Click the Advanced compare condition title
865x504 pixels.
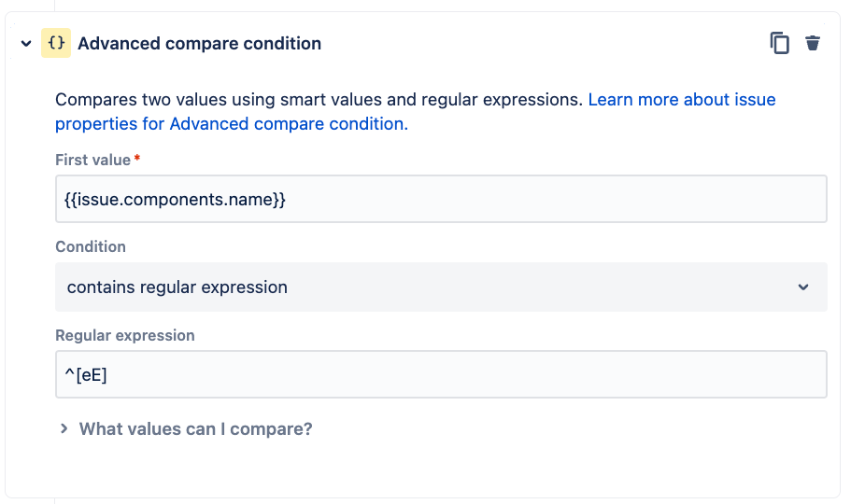coord(199,44)
